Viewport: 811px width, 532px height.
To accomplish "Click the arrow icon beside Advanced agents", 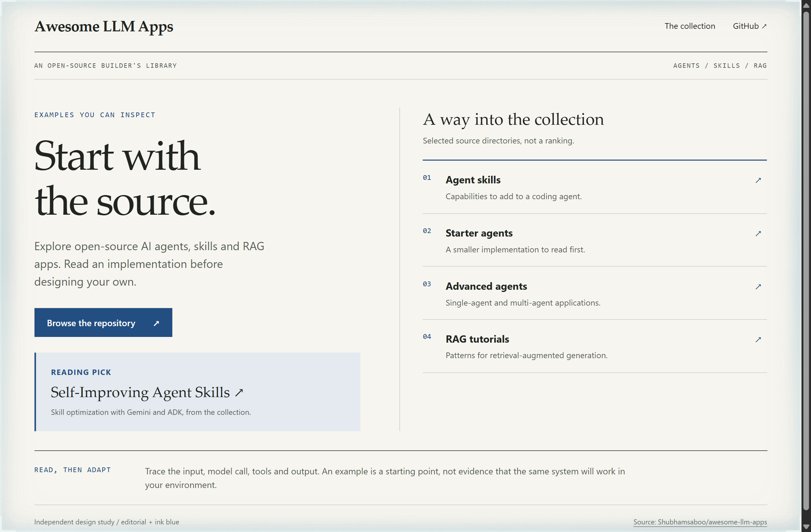I will click(x=758, y=287).
